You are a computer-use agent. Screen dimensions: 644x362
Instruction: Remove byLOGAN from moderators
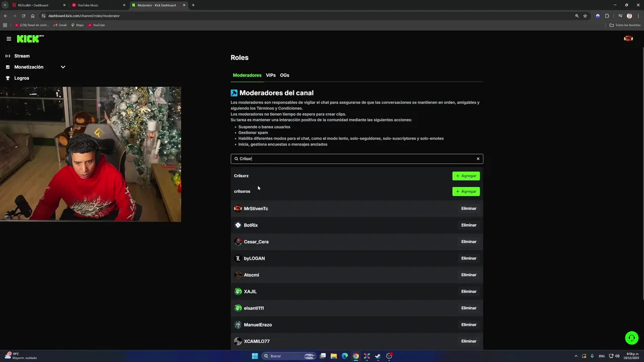[x=468, y=258]
